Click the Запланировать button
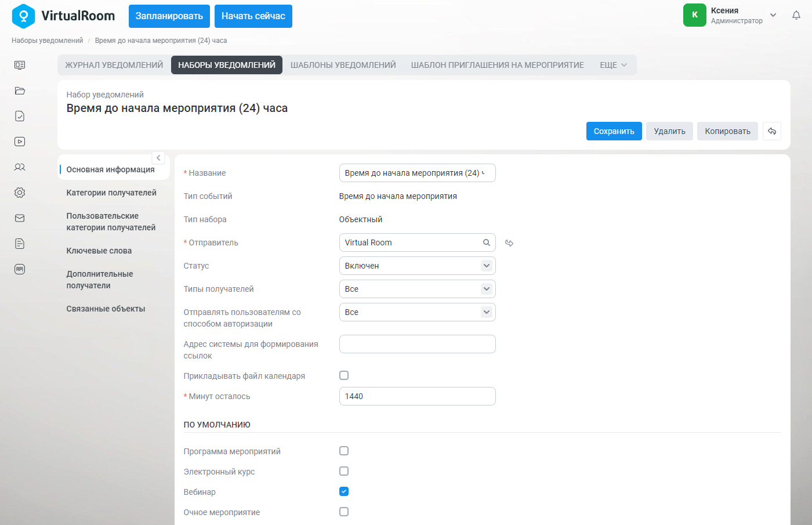The image size is (812, 525). (x=169, y=16)
